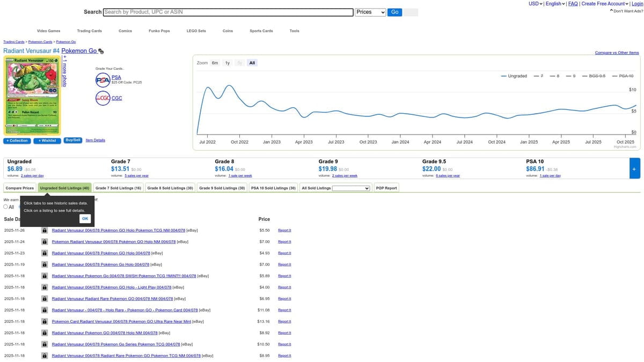Screen dimensions: 644x362
Task: Open the Pokemon Cards breadcrumb link
Action: coord(40,41)
